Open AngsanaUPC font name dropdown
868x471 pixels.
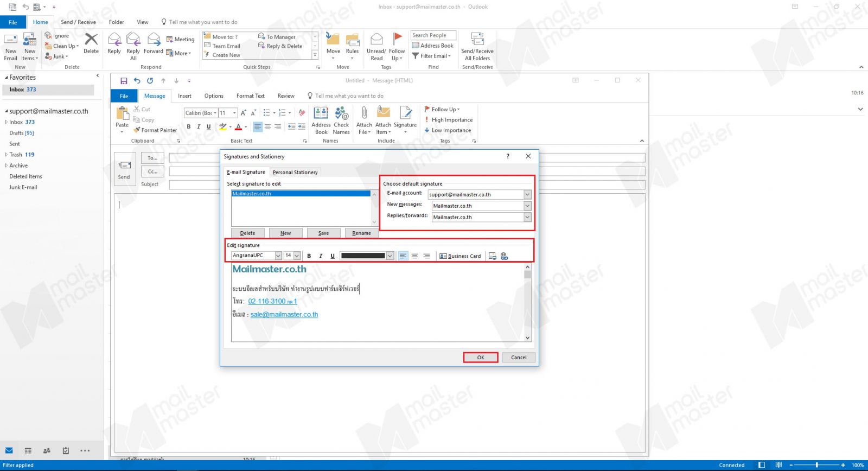coord(278,256)
